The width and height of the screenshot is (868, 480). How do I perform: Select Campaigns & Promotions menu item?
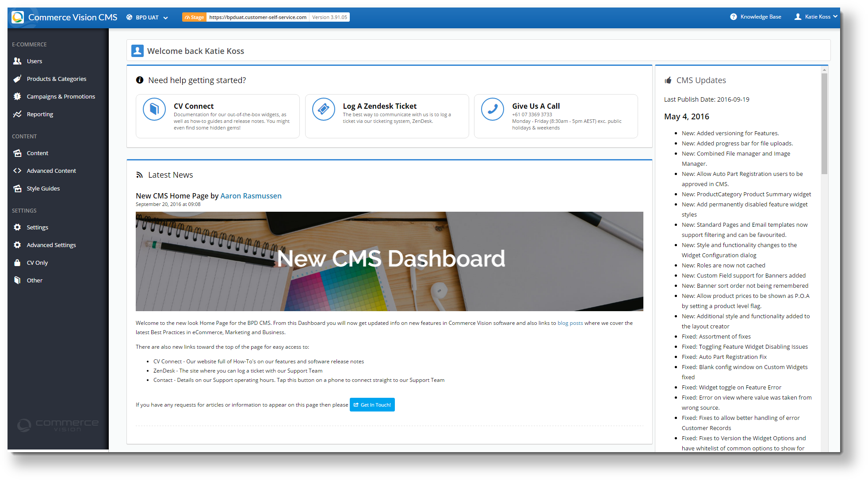[x=61, y=96]
